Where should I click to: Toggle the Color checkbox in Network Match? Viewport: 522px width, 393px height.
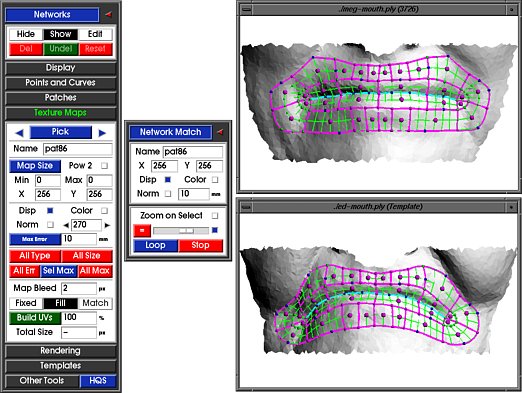coord(215,180)
